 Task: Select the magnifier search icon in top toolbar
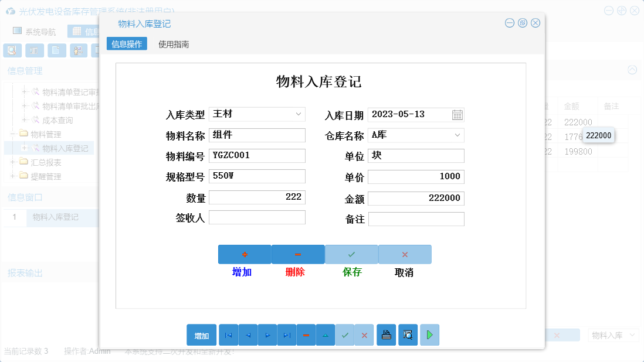pos(12,50)
